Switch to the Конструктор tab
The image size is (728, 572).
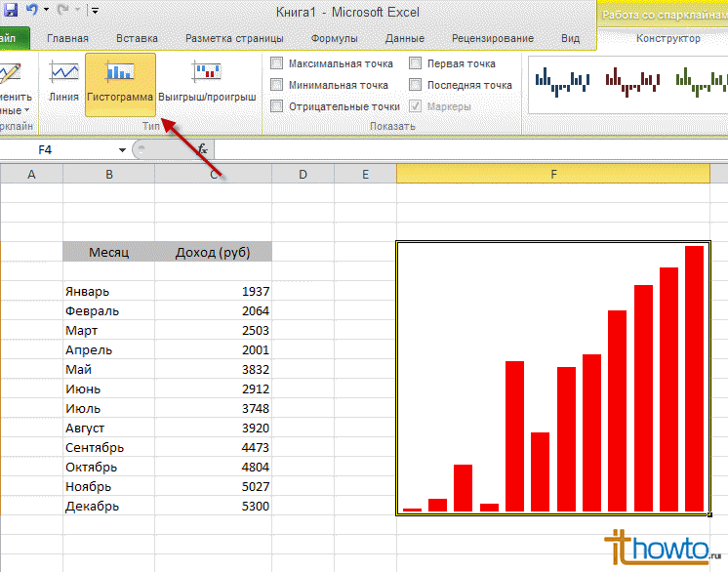coord(668,38)
